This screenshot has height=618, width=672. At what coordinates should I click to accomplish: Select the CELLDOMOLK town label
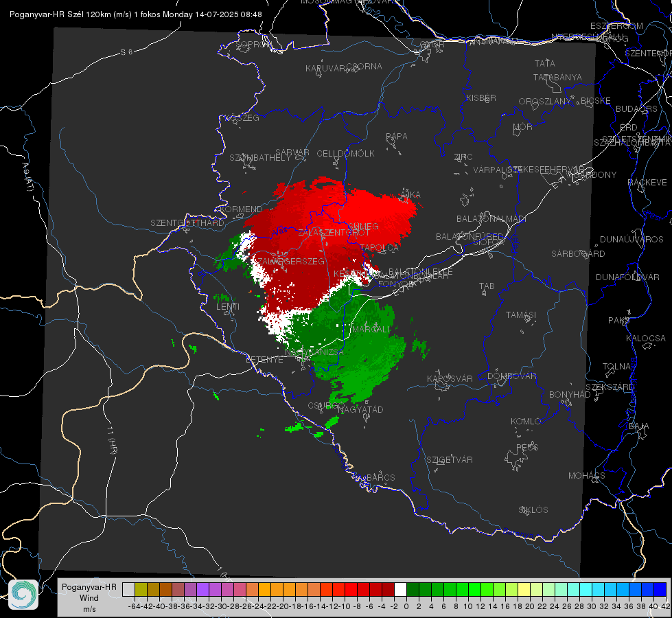[x=346, y=154]
